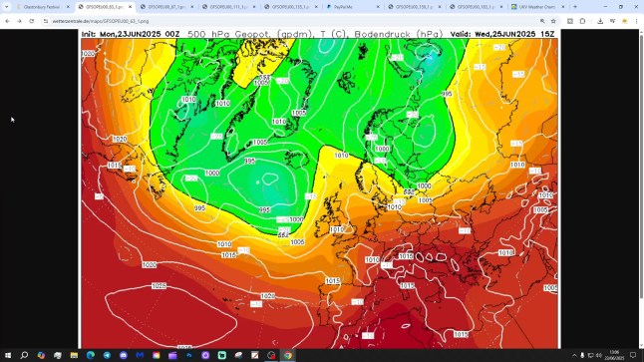Select the GFSOPEU00_183 tab
The width and height of the screenshot is (644, 362).
click(477, 7)
